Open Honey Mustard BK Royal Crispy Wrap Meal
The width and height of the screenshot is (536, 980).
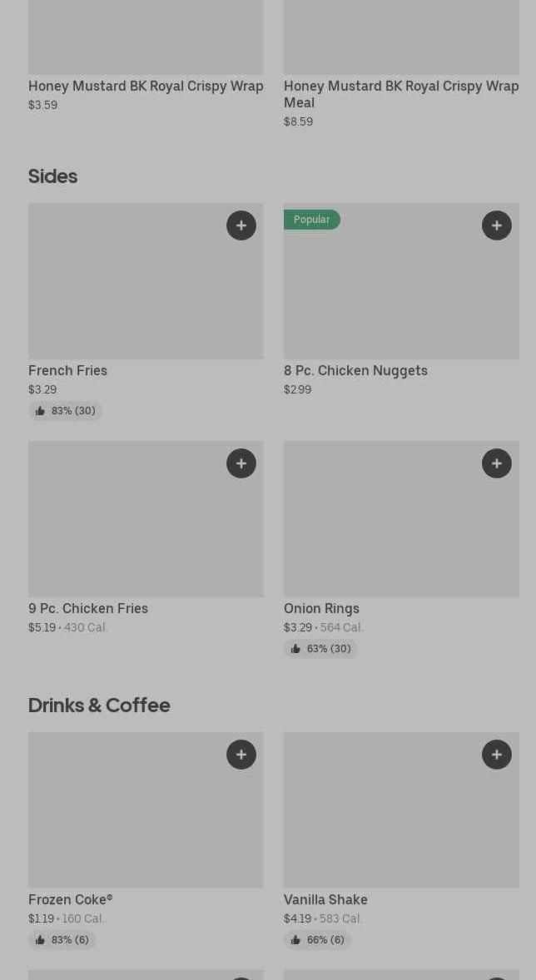401,94
